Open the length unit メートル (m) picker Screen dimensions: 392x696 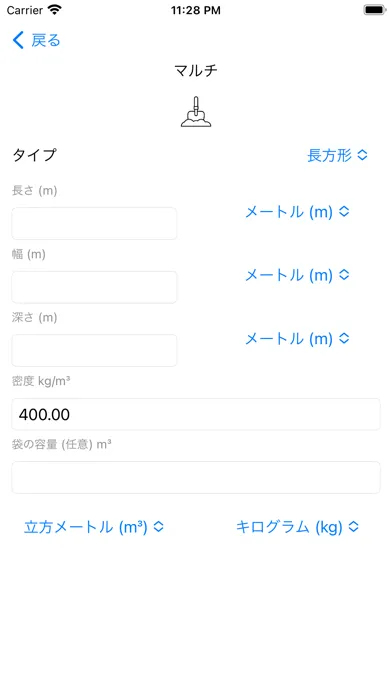(x=297, y=212)
